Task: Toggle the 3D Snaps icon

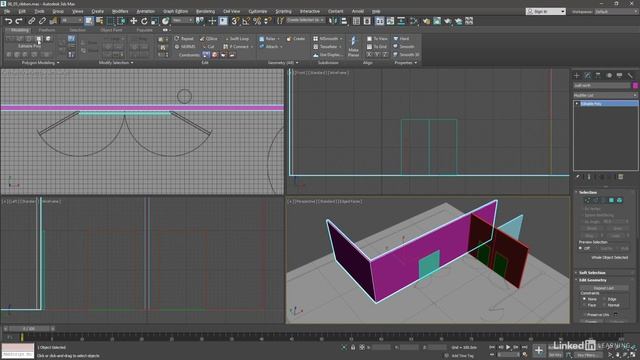Action: point(235,21)
